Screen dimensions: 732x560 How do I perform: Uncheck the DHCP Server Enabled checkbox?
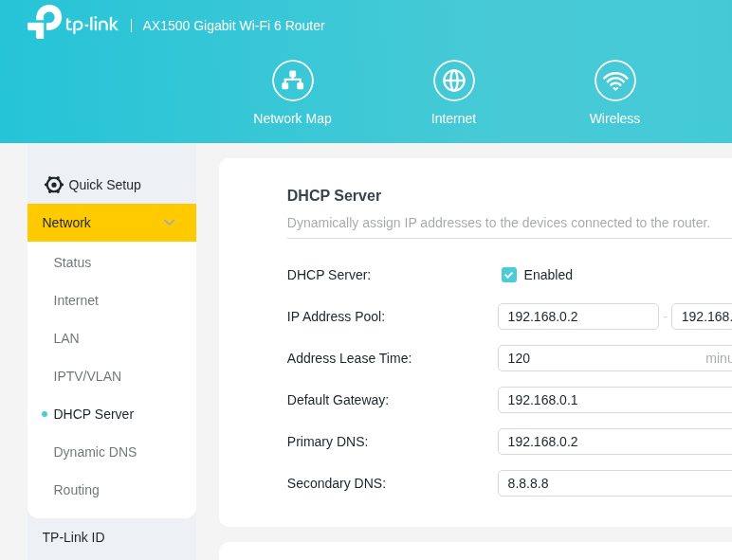pos(509,275)
